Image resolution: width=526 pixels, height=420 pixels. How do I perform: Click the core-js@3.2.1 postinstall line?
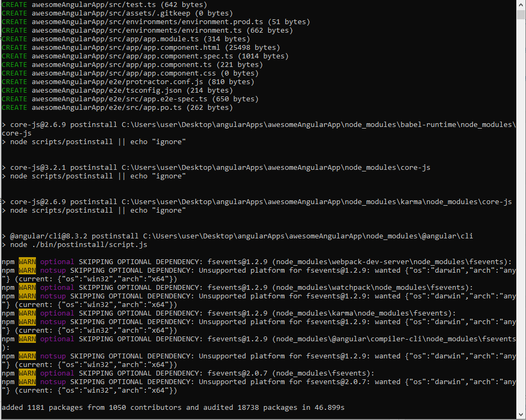216,168
